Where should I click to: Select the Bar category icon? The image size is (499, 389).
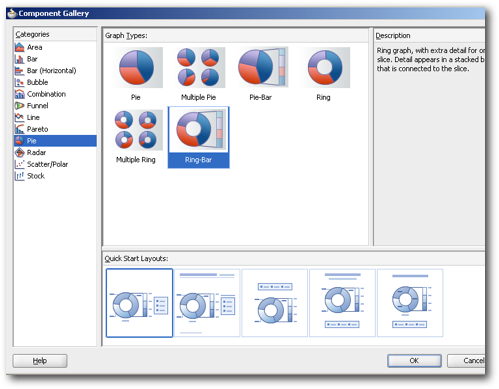(20, 59)
